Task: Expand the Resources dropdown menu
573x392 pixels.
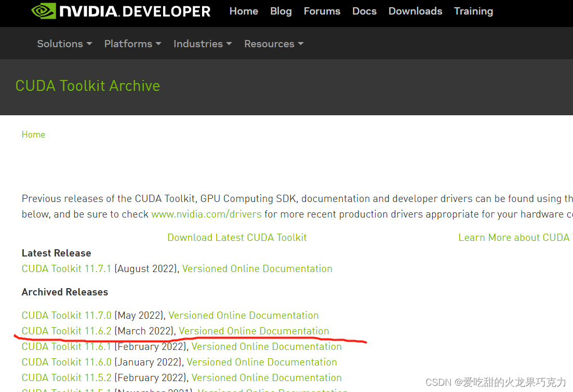Action: (274, 44)
